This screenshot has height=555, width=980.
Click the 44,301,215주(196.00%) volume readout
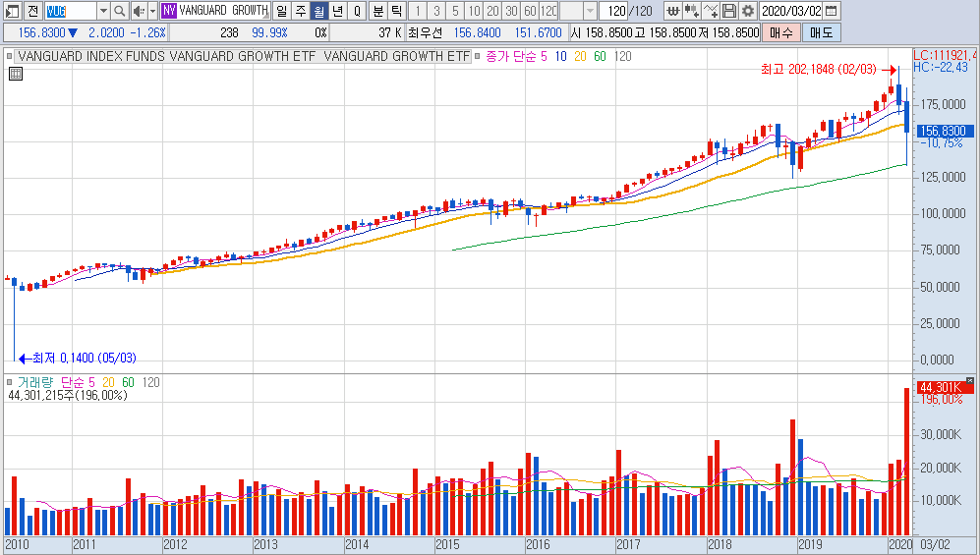pos(68,395)
